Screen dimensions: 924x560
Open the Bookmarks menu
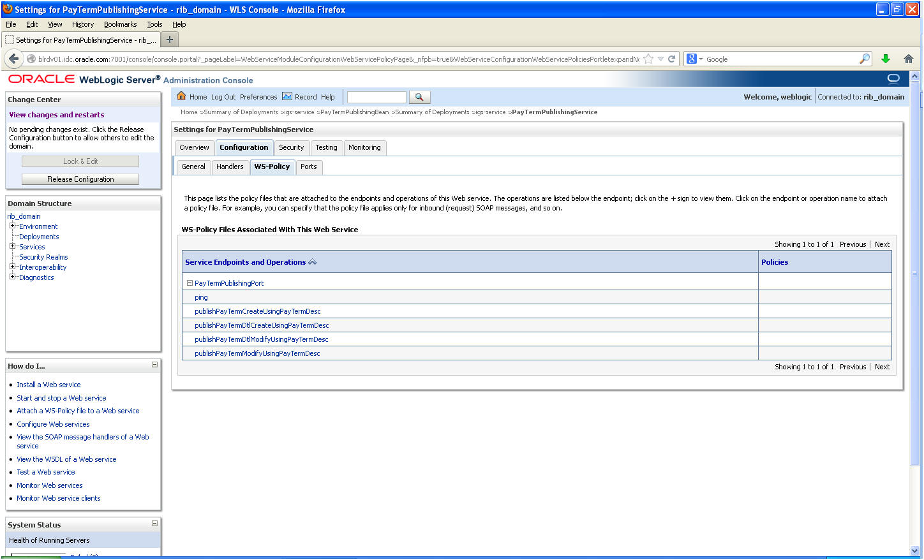click(121, 24)
